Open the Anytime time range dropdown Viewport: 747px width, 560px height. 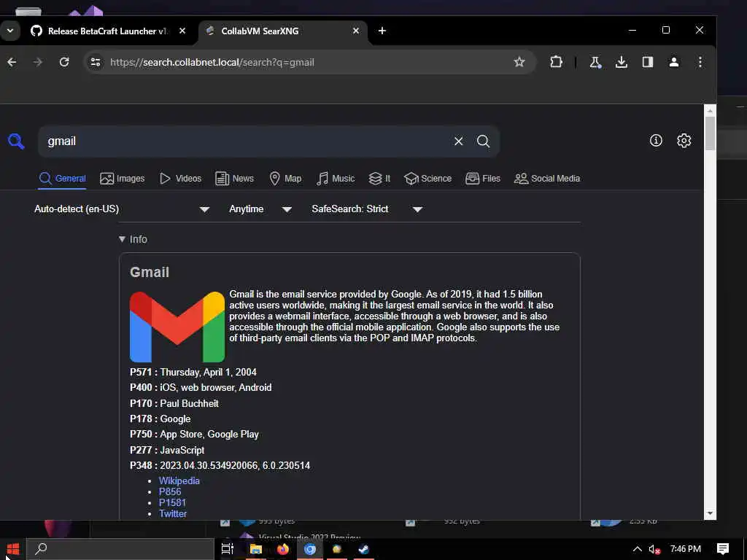coord(260,209)
